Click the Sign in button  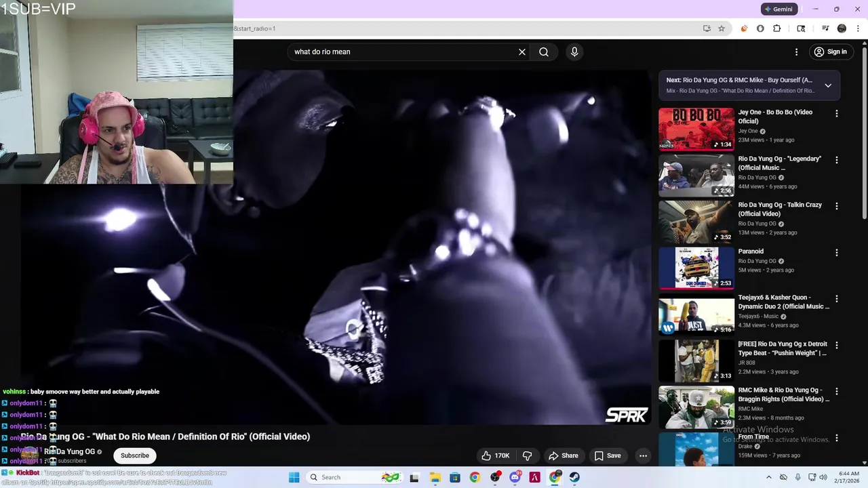(x=831, y=52)
